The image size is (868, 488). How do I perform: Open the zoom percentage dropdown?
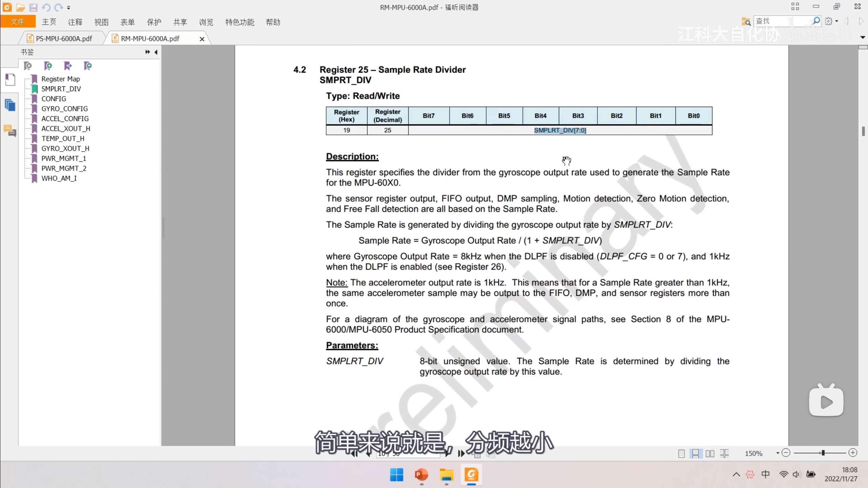pyautogui.click(x=777, y=453)
